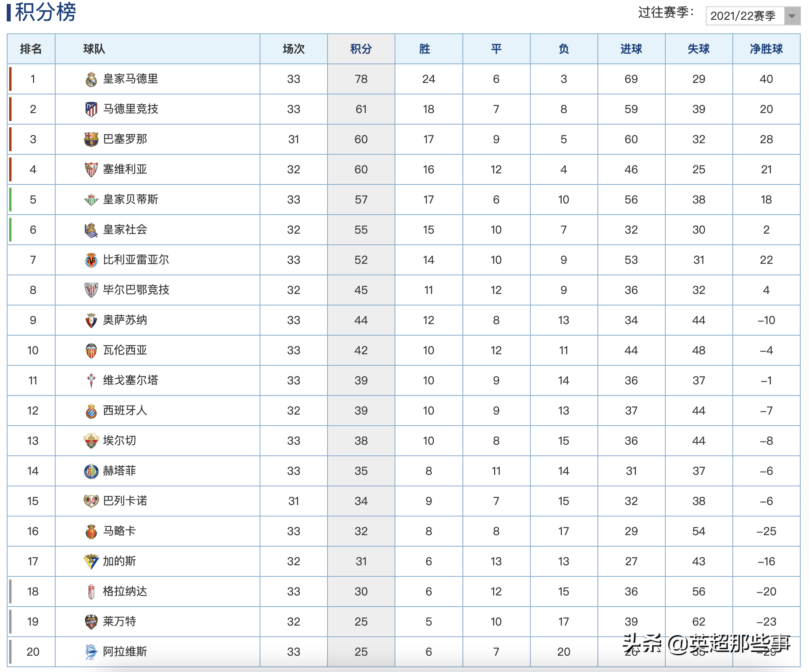Open team link 比利亚雷亚尔

click(136, 260)
